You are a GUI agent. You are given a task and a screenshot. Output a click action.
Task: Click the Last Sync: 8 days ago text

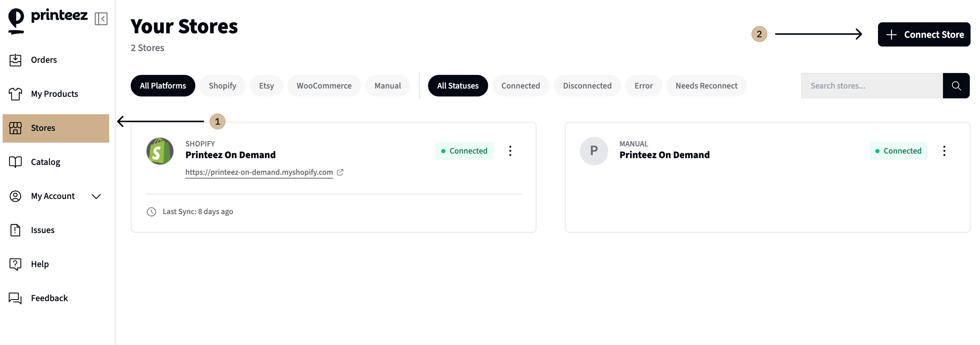(198, 212)
